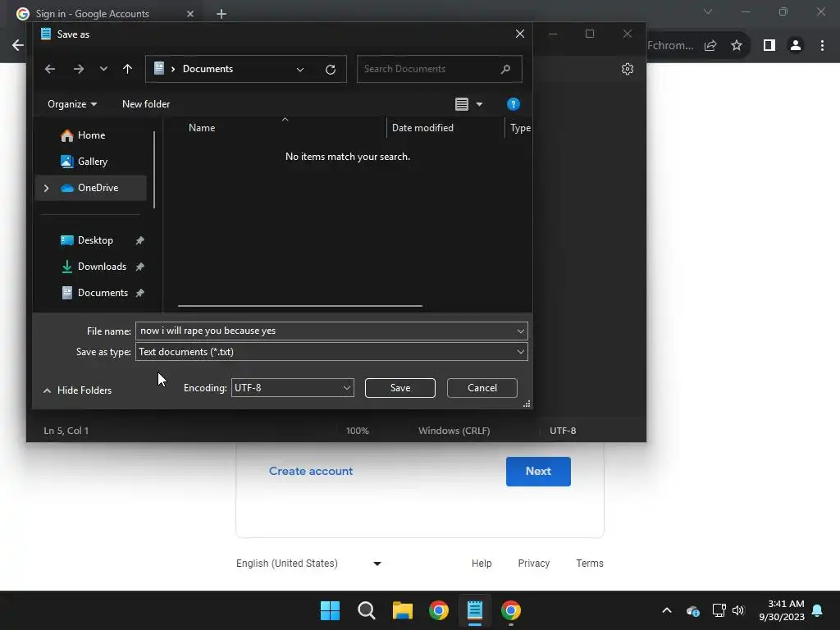Select Gallery in navigation pane
This screenshot has height=630, width=840.
point(90,162)
